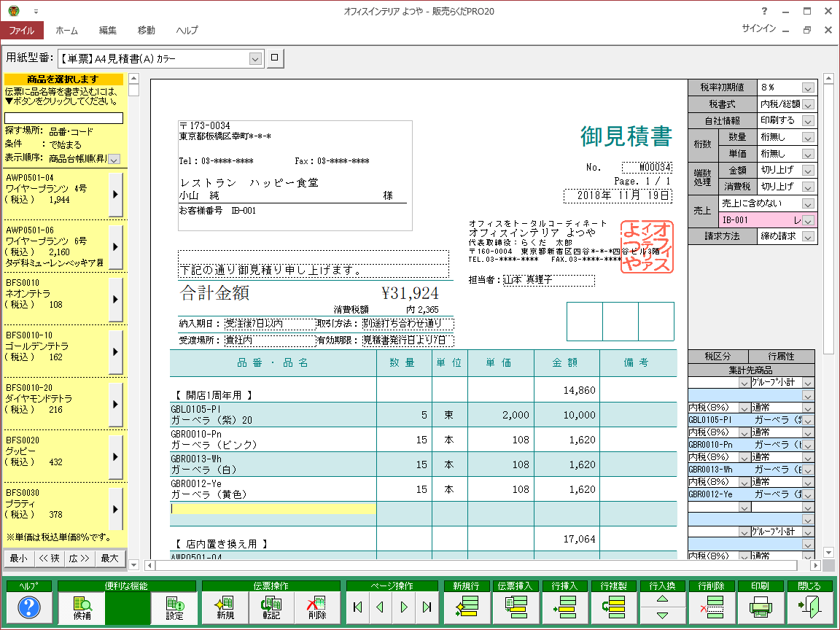Open the 単価 桁無し dropdown
The height and width of the screenshot is (630, 840).
coord(808,155)
